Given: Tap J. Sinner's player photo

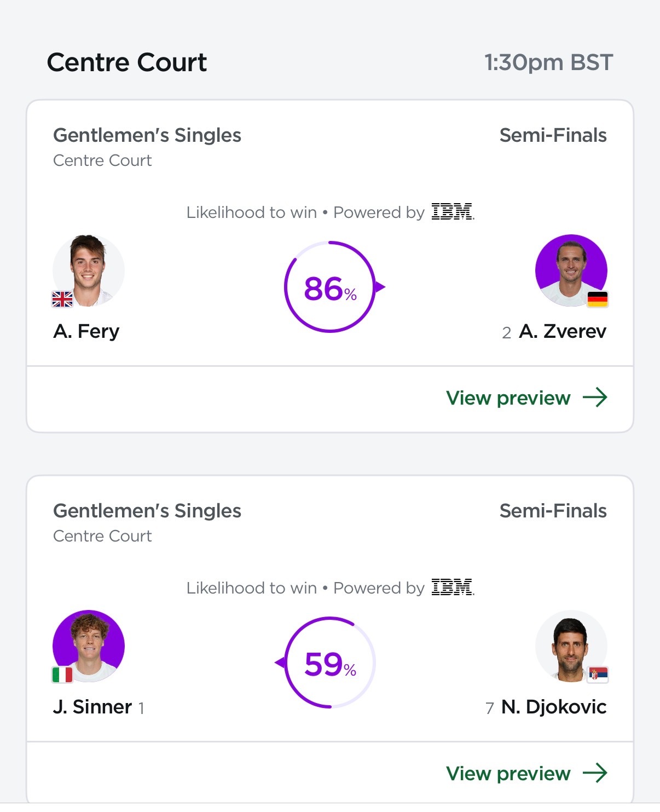Looking at the screenshot, I should [89, 646].
